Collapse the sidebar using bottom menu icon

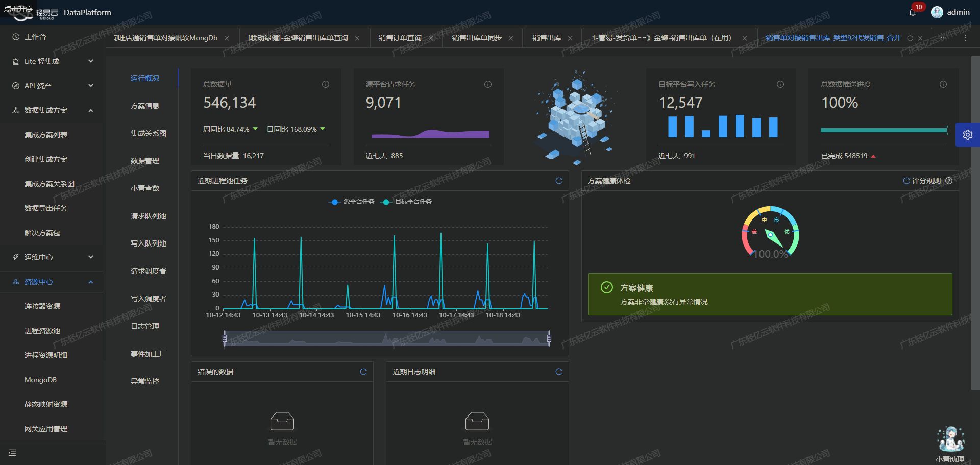pos(12,453)
